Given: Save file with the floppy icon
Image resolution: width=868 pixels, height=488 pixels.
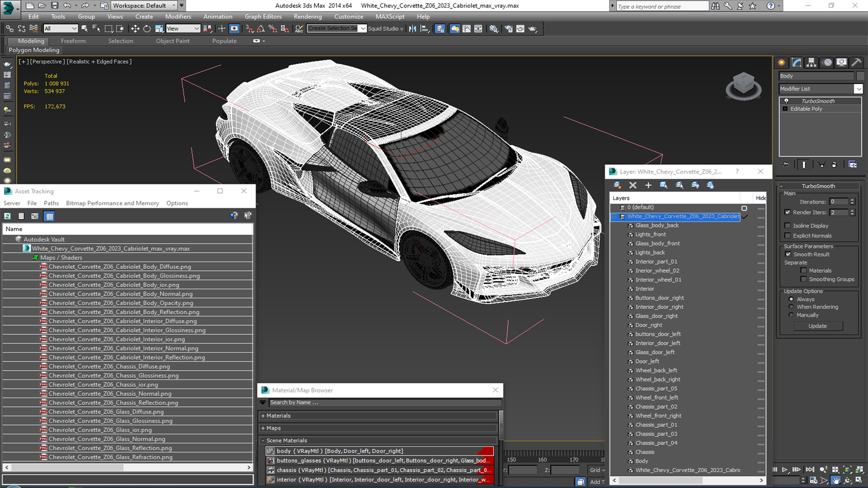Looking at the screenshot, I should [x=54, y=5].
